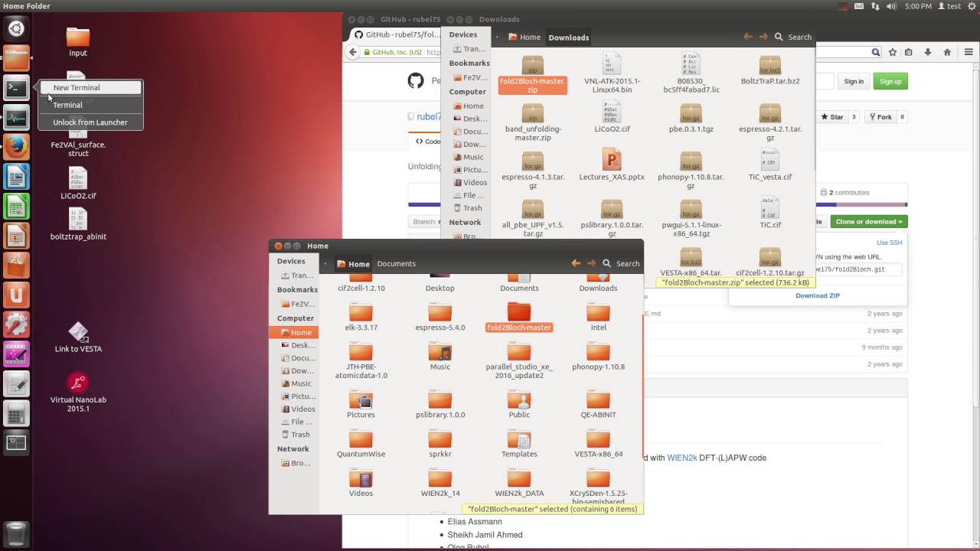Select boltztrap_abinit file on the desktop
Image resolution: width=980 pixels, height=551 pixels.
pyautogui.click(x=78, y=224)
